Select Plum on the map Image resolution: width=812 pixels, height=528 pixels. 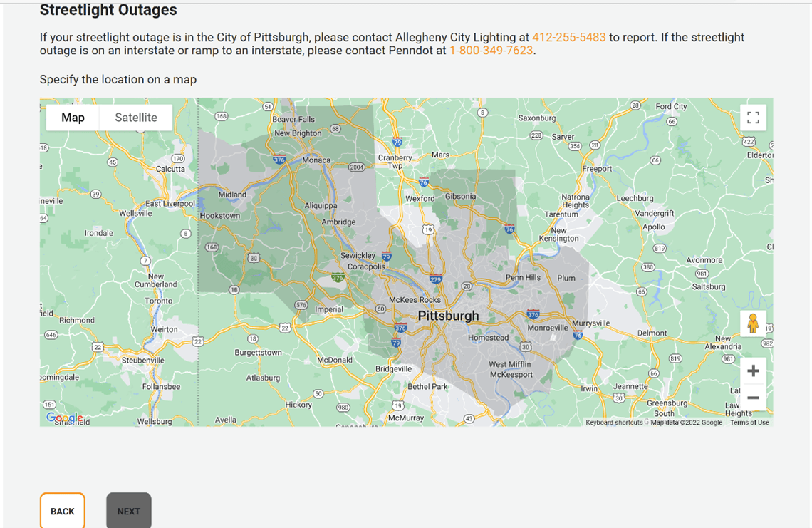click(x=566, y=278)
